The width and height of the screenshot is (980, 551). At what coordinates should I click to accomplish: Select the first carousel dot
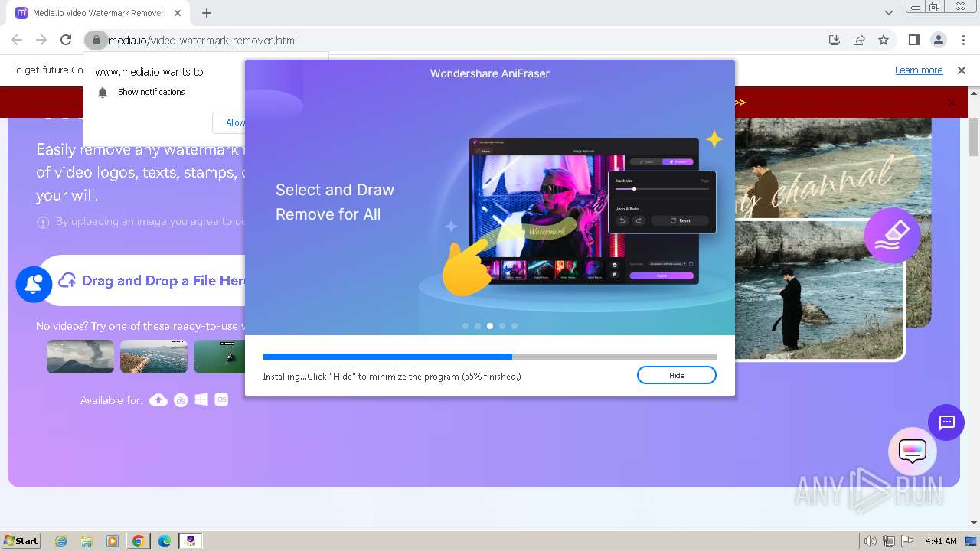click(x=465, y=326)
